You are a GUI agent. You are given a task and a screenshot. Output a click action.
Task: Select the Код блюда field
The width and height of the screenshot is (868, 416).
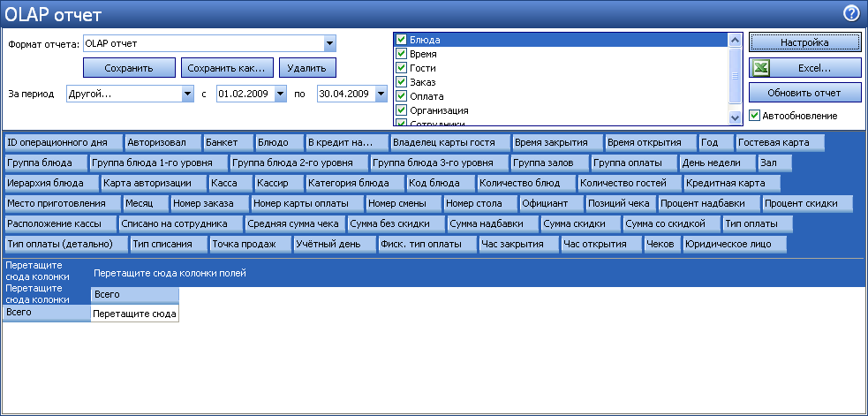coord(441,183)
